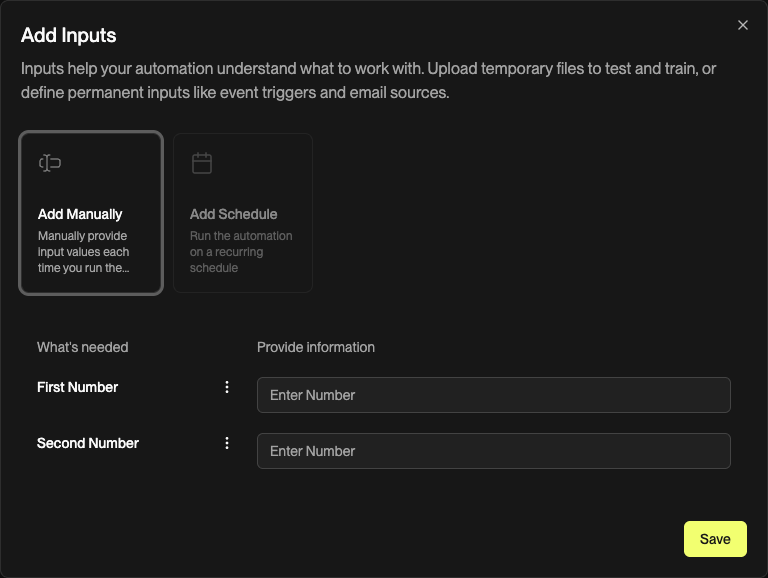
Task: Open the three-dot menu for Second Number
Action: [227, 443]
